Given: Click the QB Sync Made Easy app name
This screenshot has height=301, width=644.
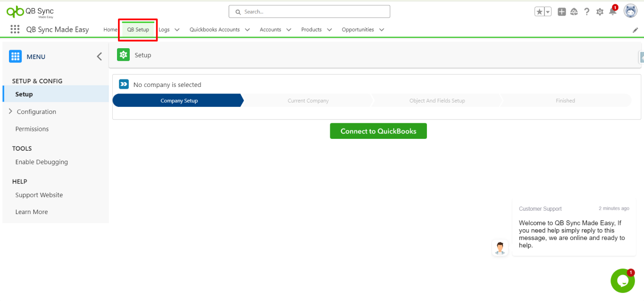Looking at the screenshot, I should (58, 29).
